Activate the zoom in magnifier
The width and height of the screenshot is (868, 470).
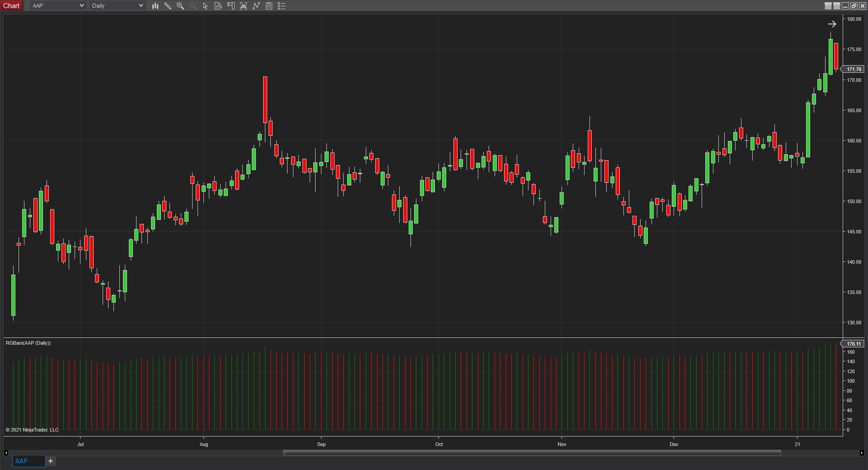click(180, 6)
